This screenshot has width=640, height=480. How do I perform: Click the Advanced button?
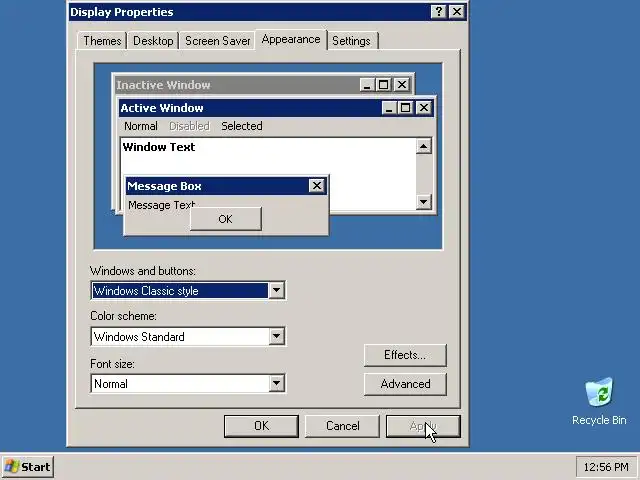point(405,384)
